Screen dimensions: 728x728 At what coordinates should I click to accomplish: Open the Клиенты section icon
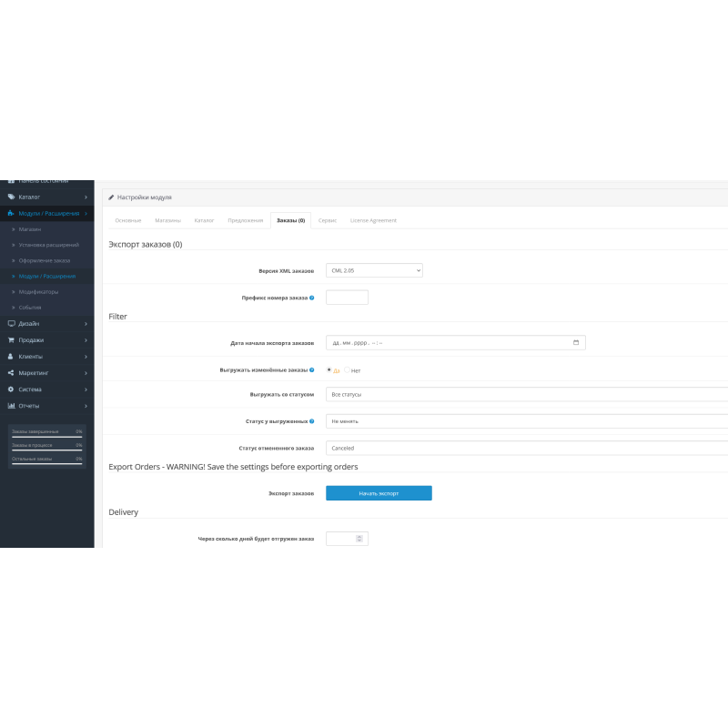point(9,356)
